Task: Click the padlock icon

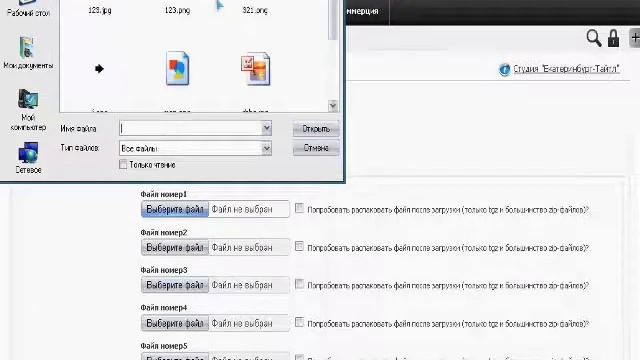Action: [613, 38]
